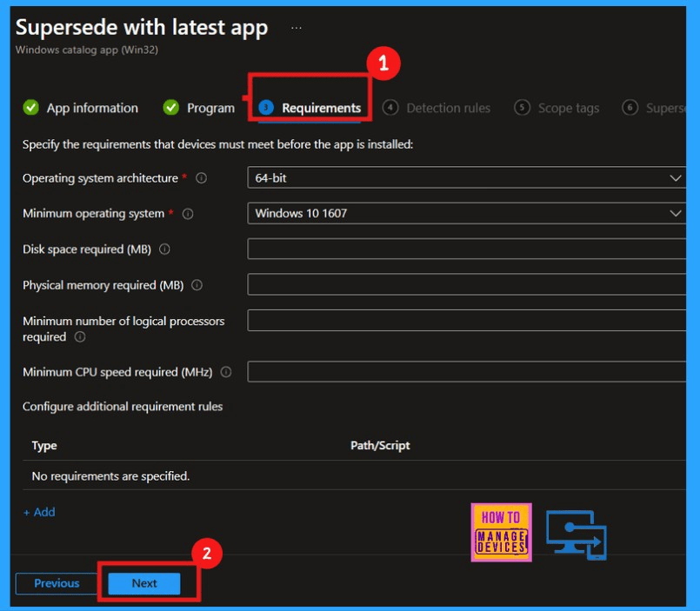Open the Scope tags tab
Viewport: 700px width, 611px height.
click(557, 108)
